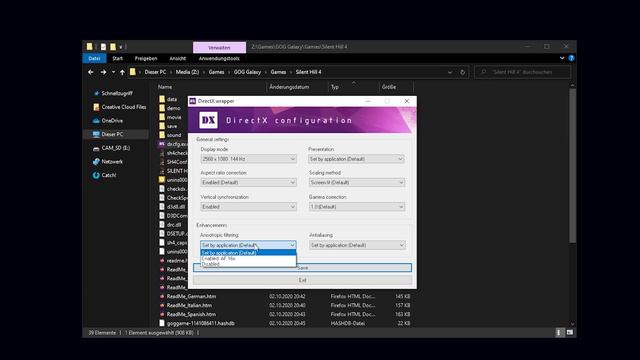Pick the highlighted Set by application option

coord(248,253)
